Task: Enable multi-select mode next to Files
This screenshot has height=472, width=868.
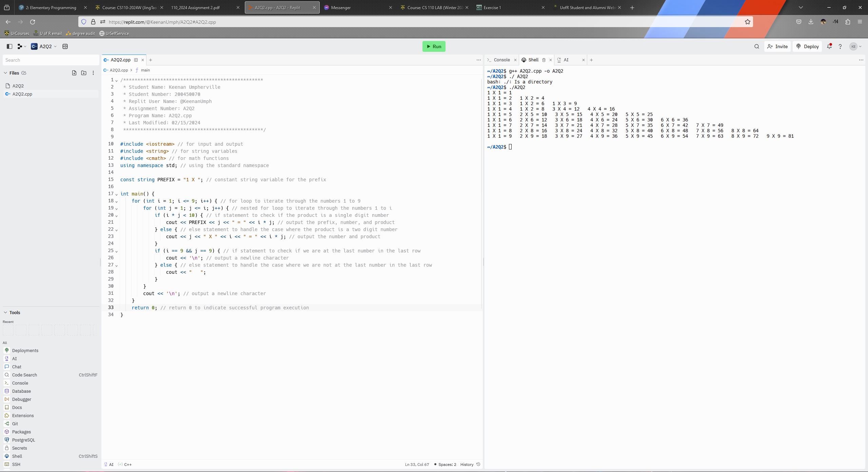Action: [x=24, y=73]
